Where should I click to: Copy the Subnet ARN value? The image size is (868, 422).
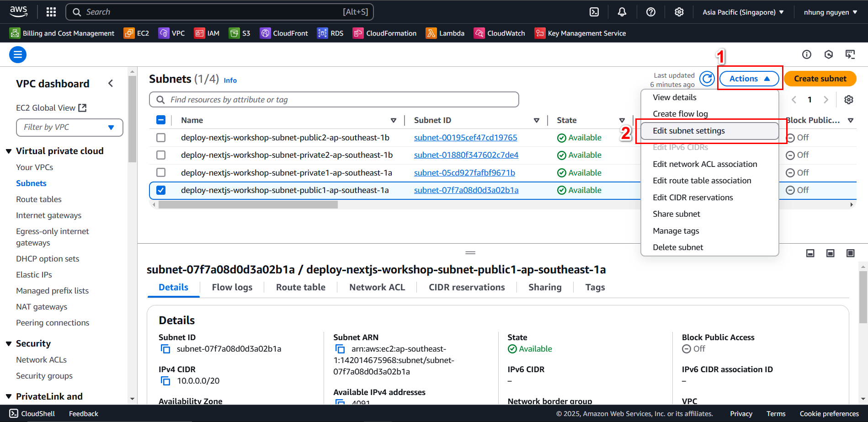pos(340,349)
